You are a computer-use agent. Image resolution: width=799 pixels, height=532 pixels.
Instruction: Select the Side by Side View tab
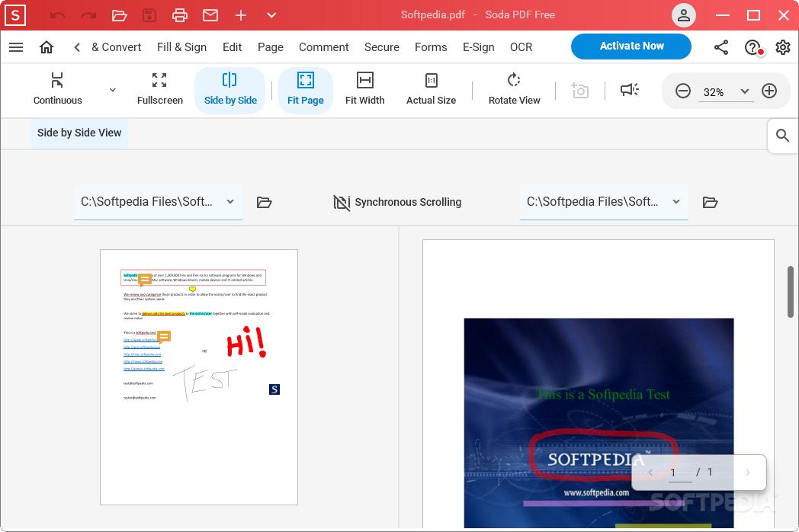[79, 133]
